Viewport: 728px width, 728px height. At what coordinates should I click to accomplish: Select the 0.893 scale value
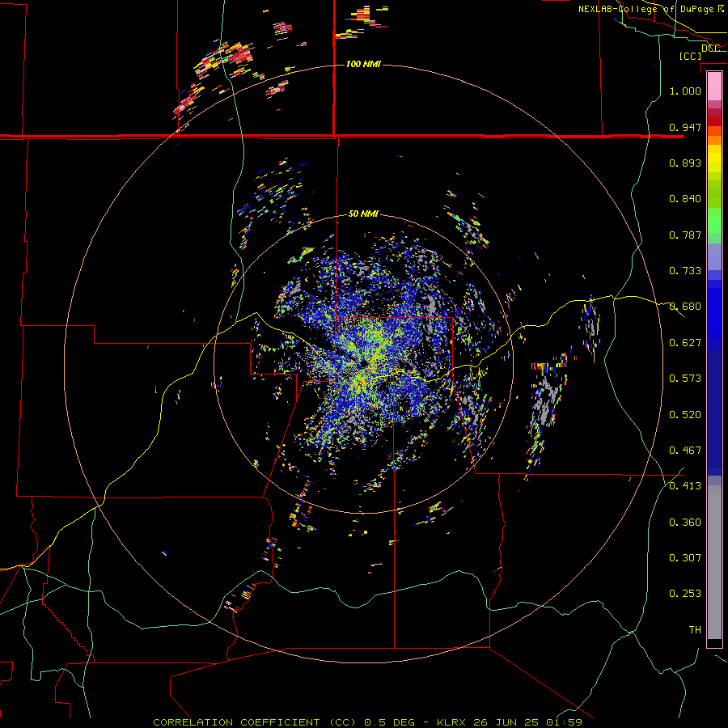point(685,163)
